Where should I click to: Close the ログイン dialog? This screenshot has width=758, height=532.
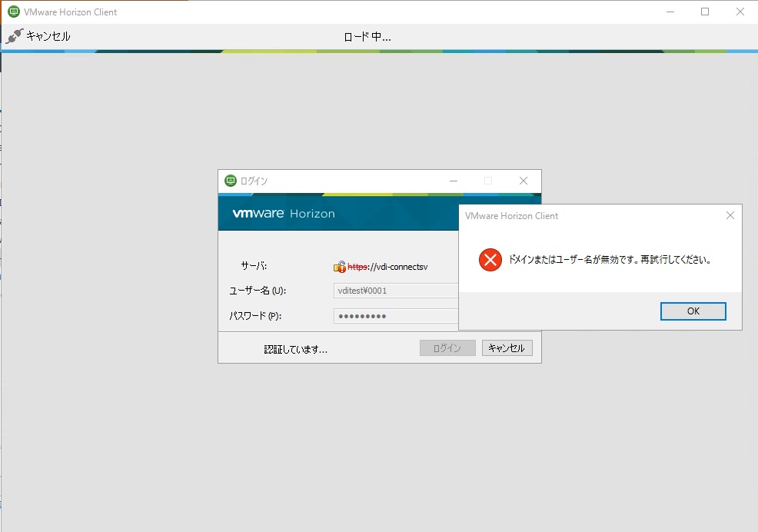click(x=523, y=181)
